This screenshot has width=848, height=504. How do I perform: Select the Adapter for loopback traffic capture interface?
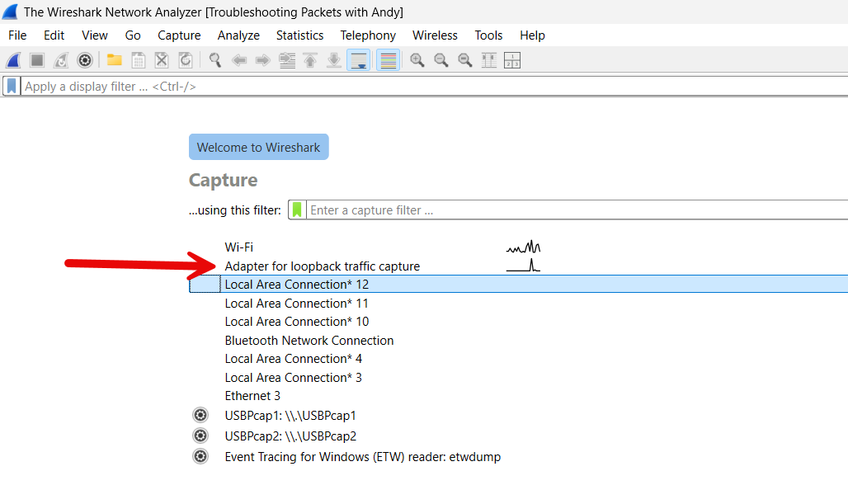(x=322, y=266)
